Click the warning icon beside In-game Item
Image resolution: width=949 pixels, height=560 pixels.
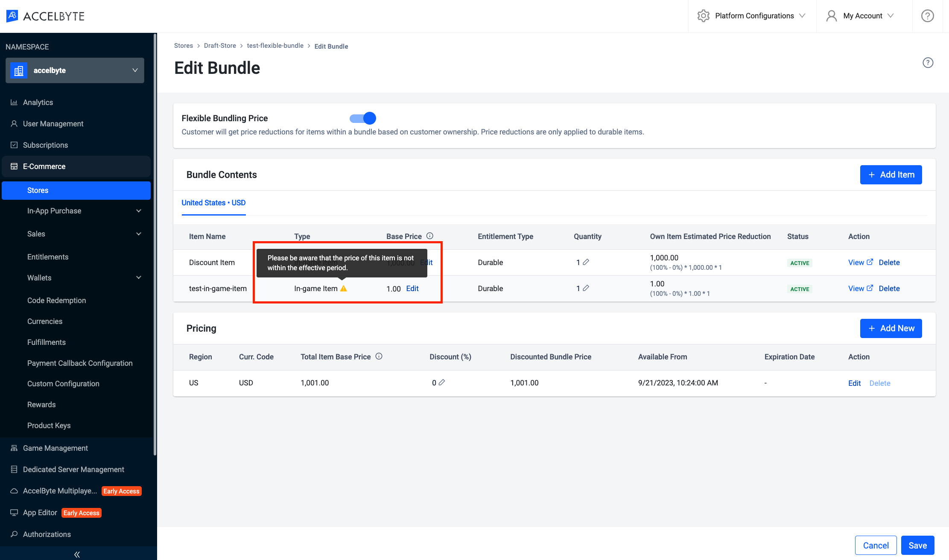(x=343, y=288)
